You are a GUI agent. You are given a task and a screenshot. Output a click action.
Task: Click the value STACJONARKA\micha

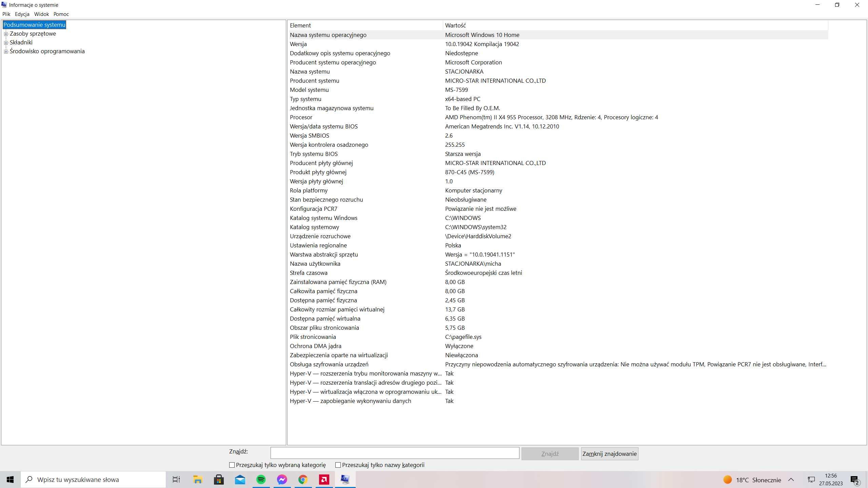coord(473,264)
